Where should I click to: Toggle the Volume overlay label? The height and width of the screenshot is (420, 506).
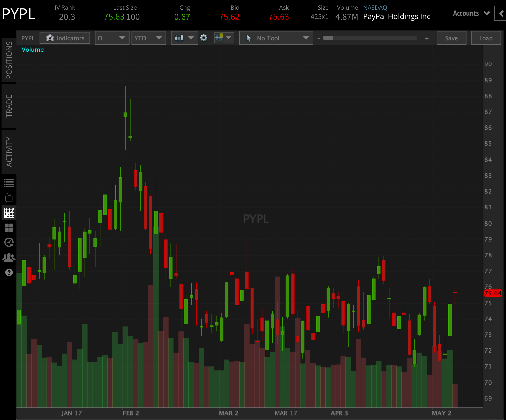[x=33, y=50]
